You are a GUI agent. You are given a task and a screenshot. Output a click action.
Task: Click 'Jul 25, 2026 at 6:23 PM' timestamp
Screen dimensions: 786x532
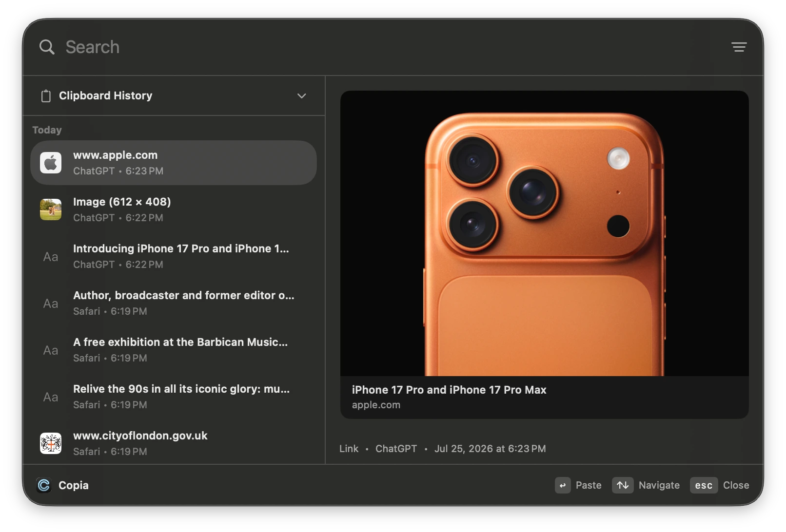[x=490, y=449]
